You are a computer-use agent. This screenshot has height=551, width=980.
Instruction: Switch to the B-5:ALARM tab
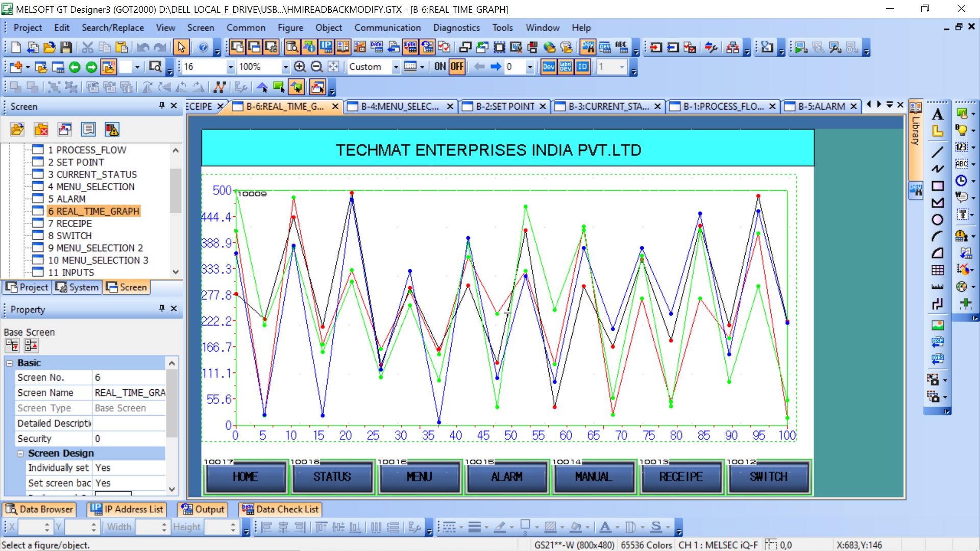click(821, 106)
